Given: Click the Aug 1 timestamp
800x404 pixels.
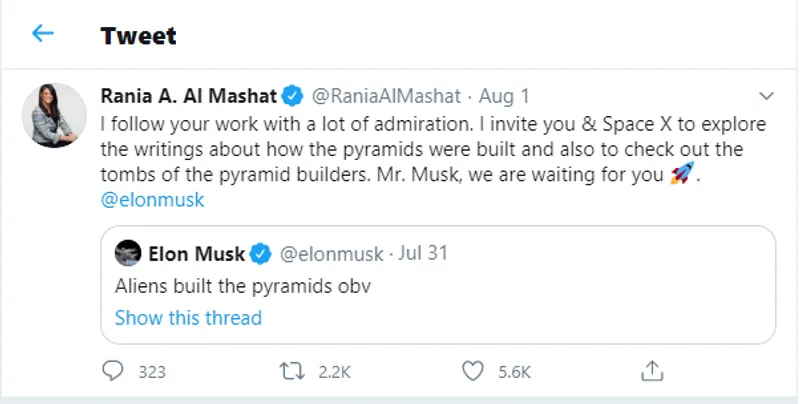Looking at the screenshot, I should pos(505,96).
